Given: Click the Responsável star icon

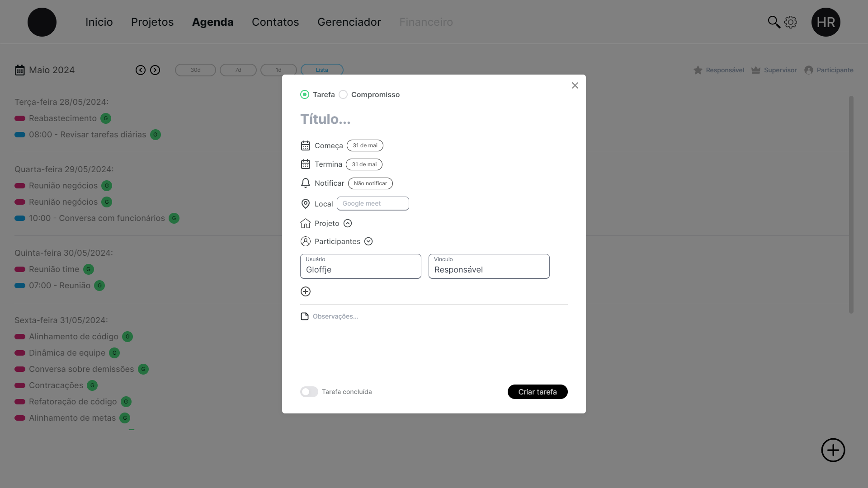Looking at the screenshot, I should click(698, 70).
